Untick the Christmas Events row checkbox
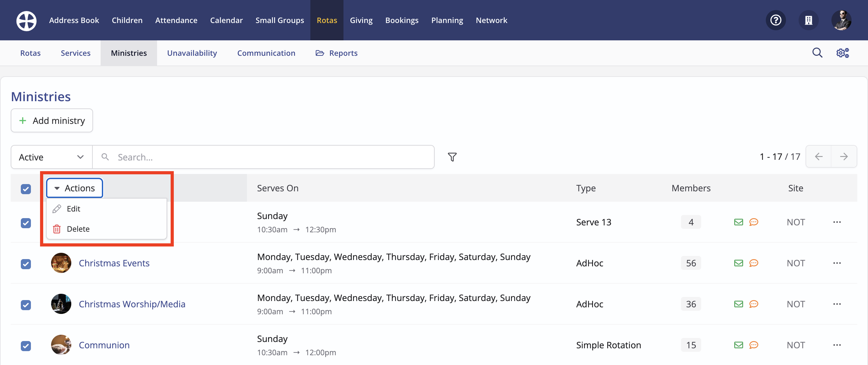Screen dimensions: 868x365 [26, 264]
